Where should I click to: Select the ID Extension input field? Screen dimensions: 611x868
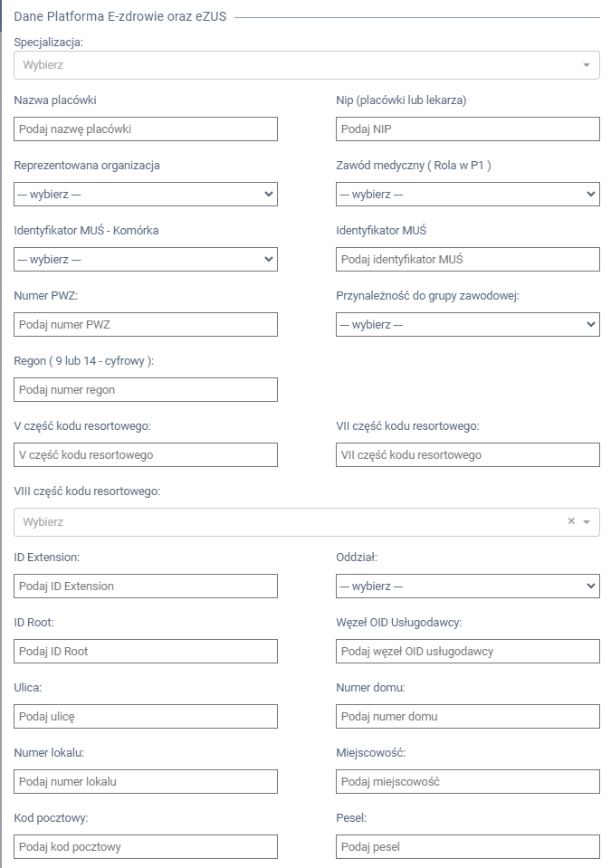[x=146, y=587]
